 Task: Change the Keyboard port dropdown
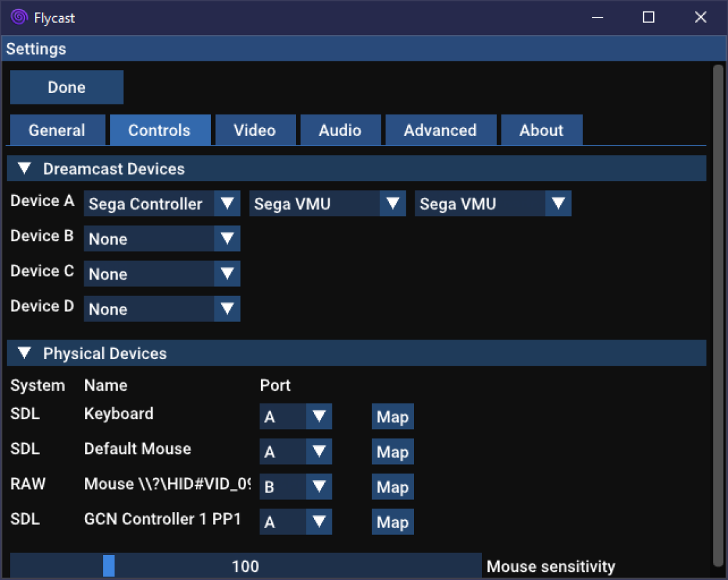(296, 416)
